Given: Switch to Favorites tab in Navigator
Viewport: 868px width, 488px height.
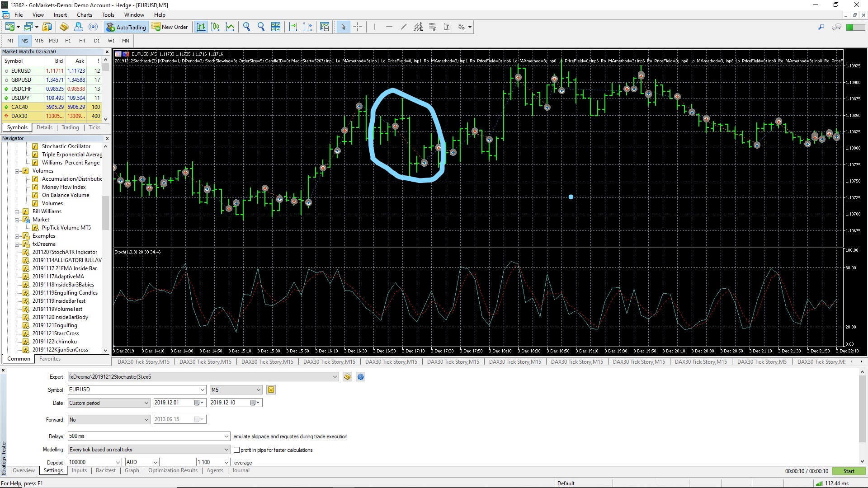Looking at the screenshot, I should (50, 359).
